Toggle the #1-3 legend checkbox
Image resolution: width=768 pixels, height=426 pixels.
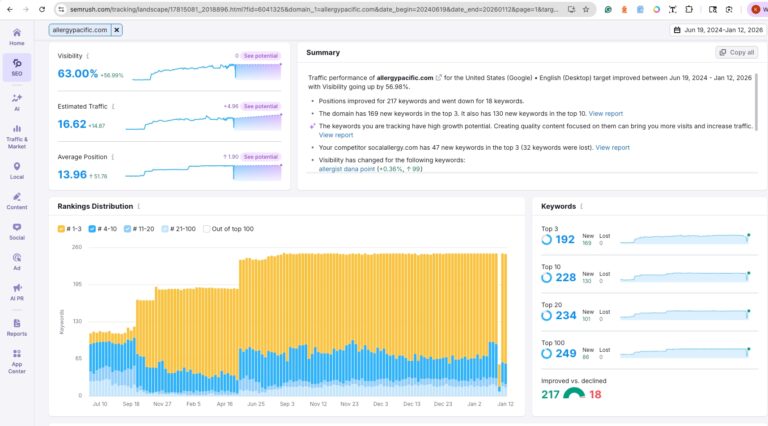click(61, 229)
